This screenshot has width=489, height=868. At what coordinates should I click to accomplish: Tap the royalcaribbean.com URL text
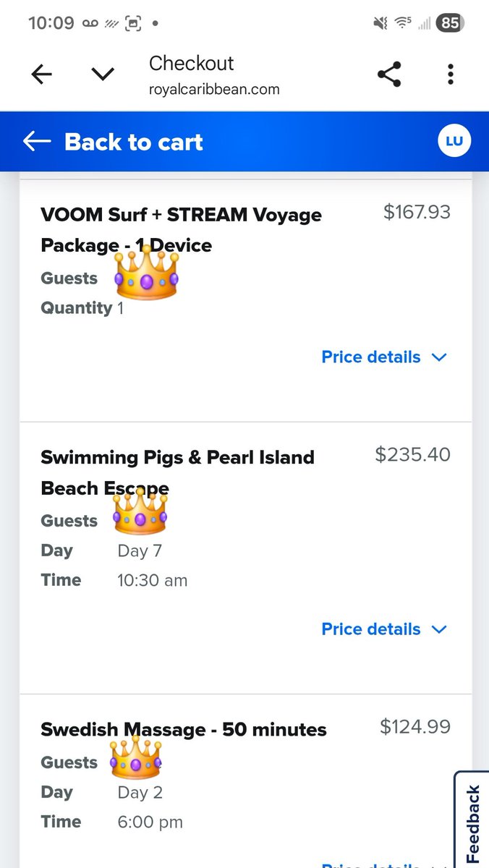(214, 90)
